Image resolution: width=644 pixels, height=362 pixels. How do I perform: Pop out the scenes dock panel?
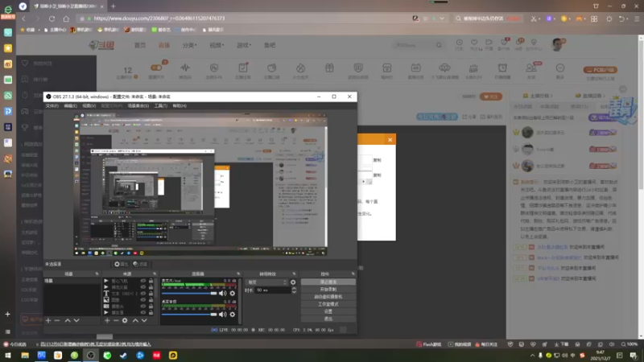(x=97, y=274)
